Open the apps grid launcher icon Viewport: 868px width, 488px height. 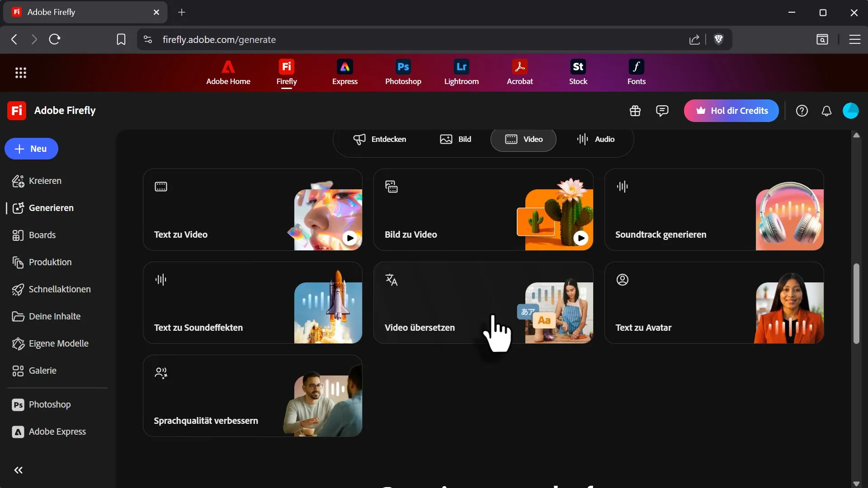[21, 73]
